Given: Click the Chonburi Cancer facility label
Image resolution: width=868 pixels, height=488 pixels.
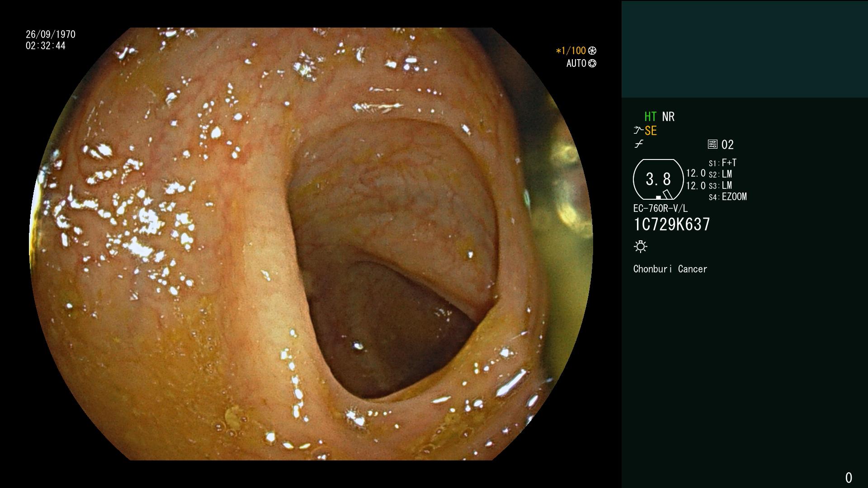Looking at the screenshot, I should pyautogui.click(x=670, y=269).
